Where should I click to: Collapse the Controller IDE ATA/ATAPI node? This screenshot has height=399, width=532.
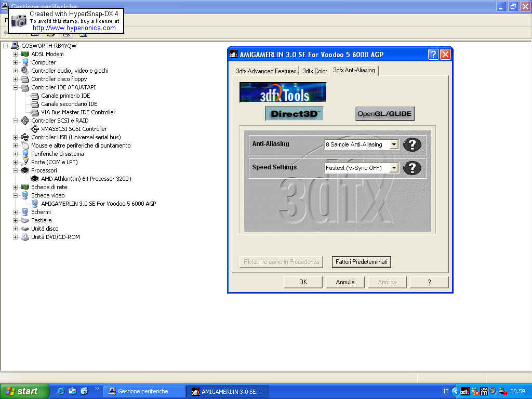point(15,87)
